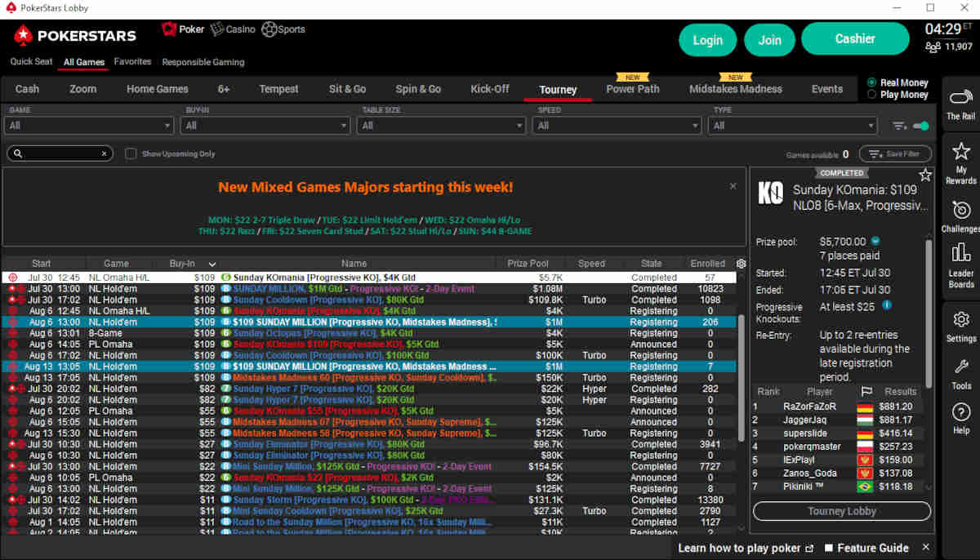Click the Join button
Screen dimensions: 980x560
pyautogui.click(x=769, y=40)
